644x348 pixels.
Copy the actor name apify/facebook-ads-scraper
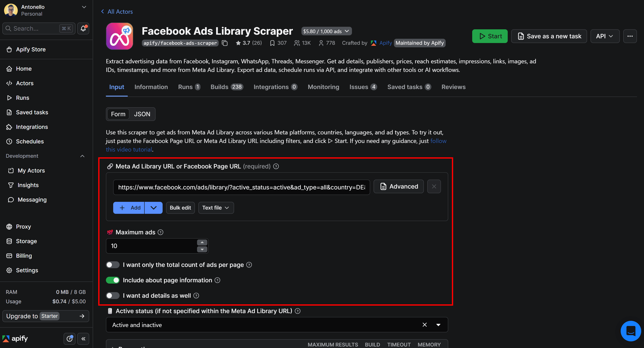coord(225,43)
